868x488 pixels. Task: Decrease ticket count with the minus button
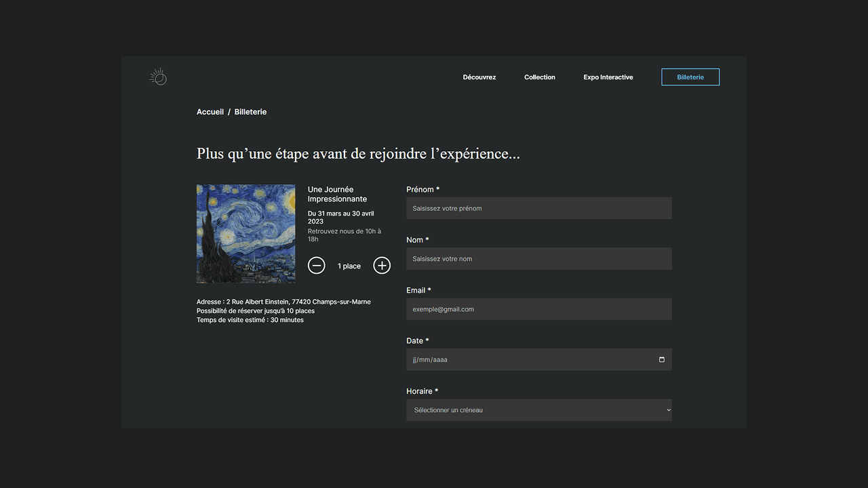tap(317, 266)
